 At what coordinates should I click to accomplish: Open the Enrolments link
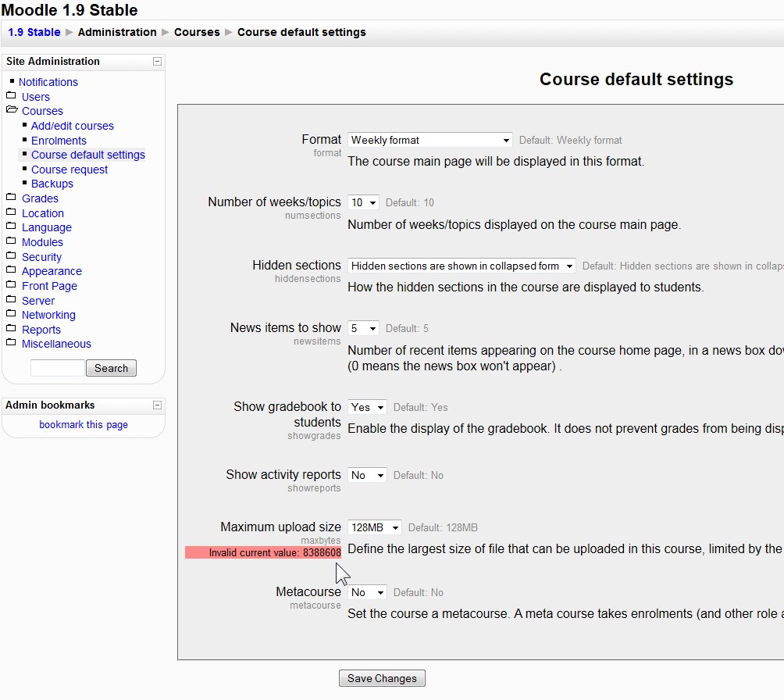[59, 141]
